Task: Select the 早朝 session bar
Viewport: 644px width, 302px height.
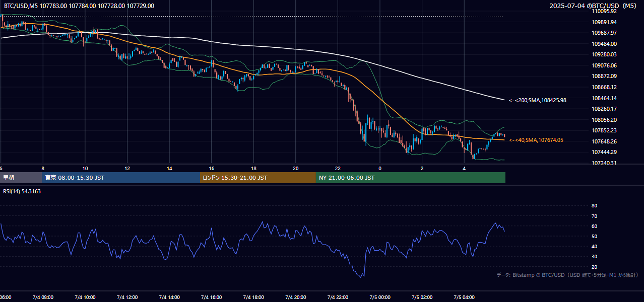Action: [21, 178]
